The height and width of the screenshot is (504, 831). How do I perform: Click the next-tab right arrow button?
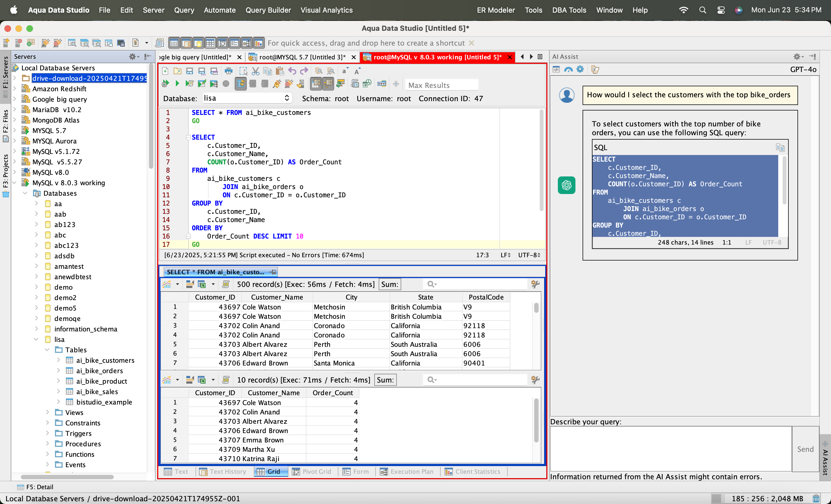pyautogui.click(x=531, y=57)
